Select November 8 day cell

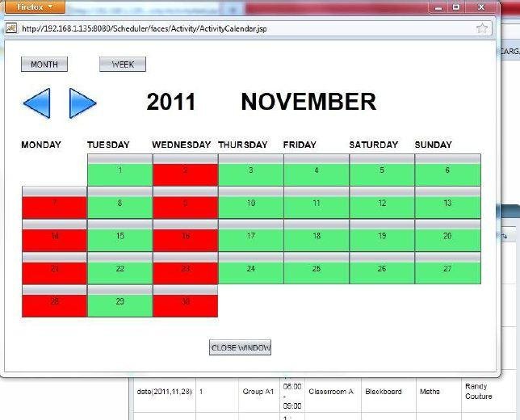pyautogui.click(x=120, y=203)
